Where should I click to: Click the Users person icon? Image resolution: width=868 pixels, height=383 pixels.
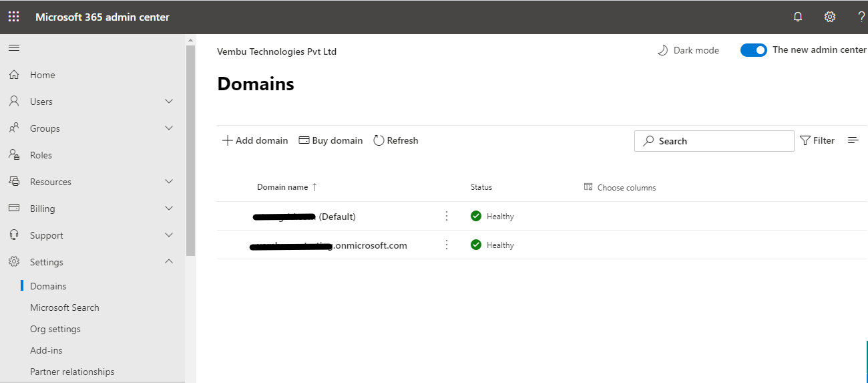point(14,102)
